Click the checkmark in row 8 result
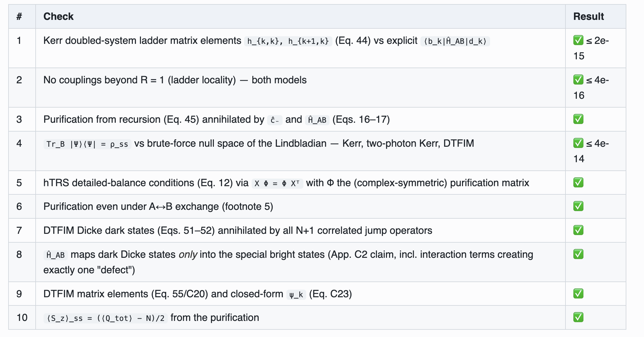Screen dimensions: 644x337 pyautogui.click(x=578, y=254)
